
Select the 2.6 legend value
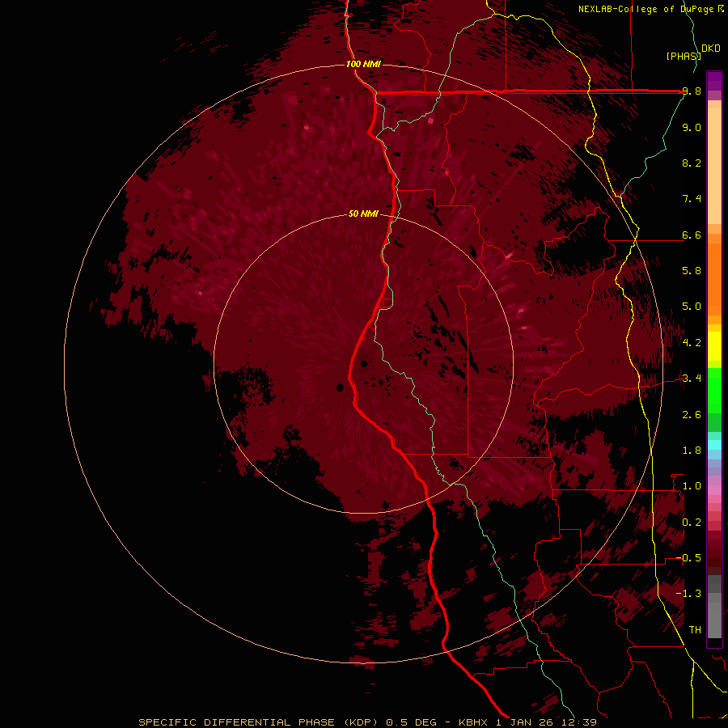692,415
